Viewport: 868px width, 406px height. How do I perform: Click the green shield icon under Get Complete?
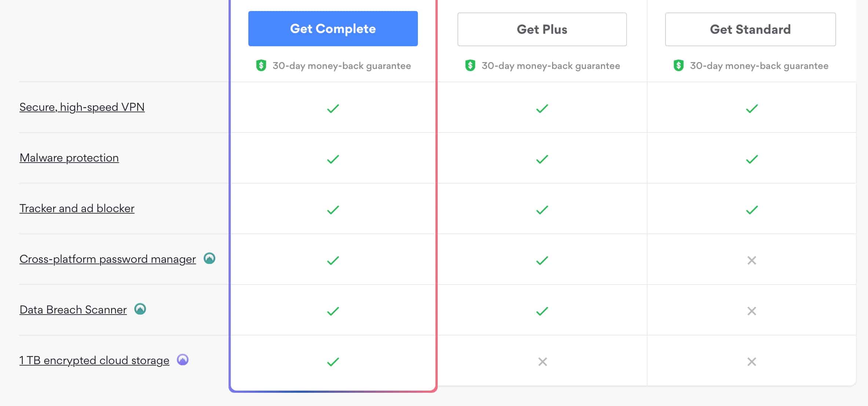[261, 66]
